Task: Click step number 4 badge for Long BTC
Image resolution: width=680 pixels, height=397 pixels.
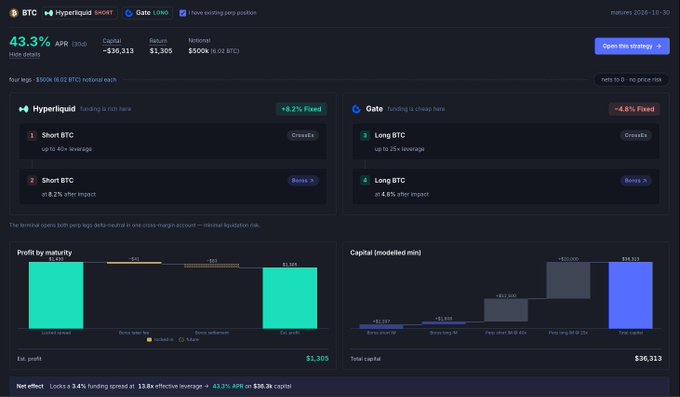Action: pyautogui.click(x=365, y=180)
